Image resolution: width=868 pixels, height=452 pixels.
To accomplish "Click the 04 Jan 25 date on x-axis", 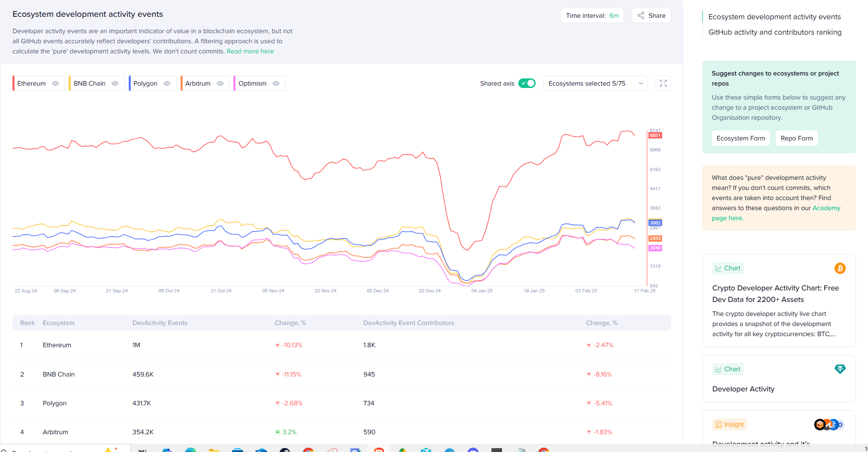I will tap(482, 291).
